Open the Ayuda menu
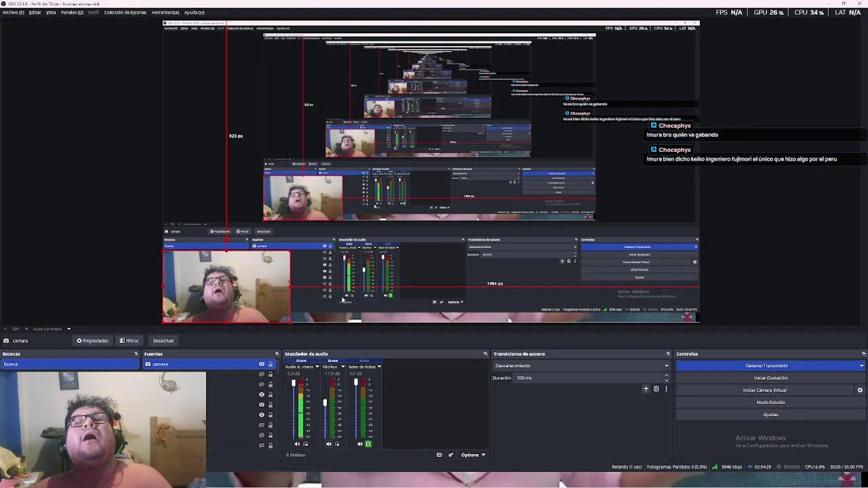 tap(195, 12)
